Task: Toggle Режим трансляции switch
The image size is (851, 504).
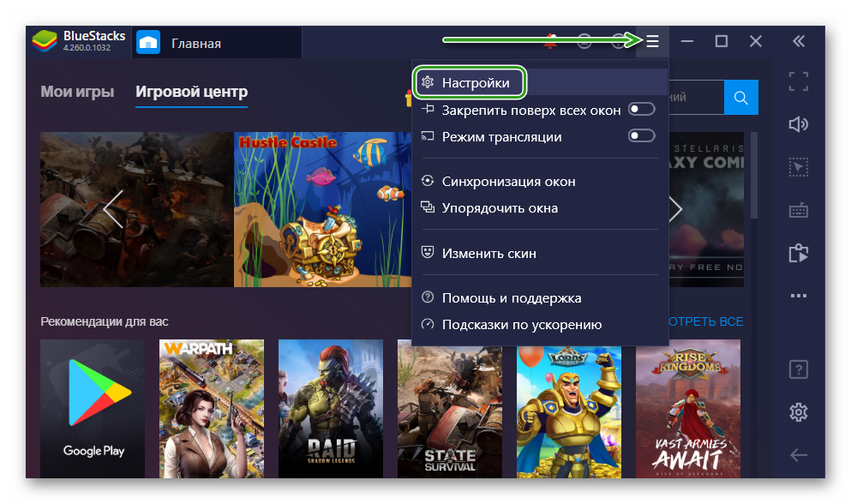Action: 642,135
